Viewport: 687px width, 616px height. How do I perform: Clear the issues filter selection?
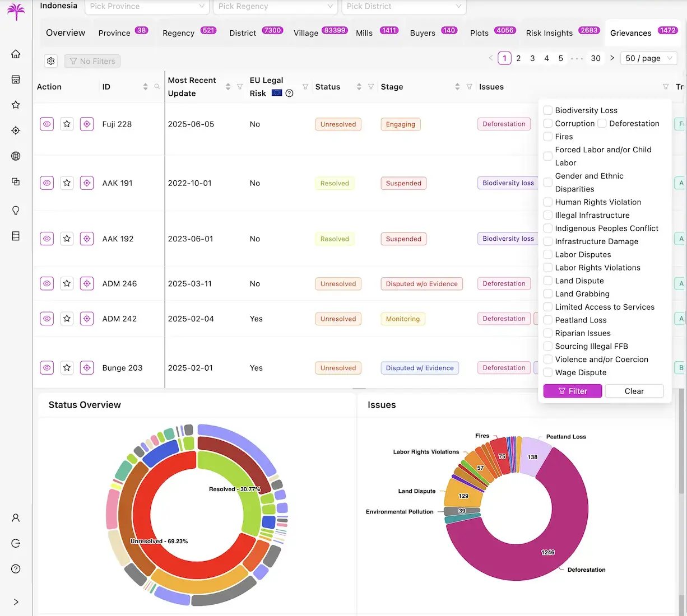pos(634,390)
